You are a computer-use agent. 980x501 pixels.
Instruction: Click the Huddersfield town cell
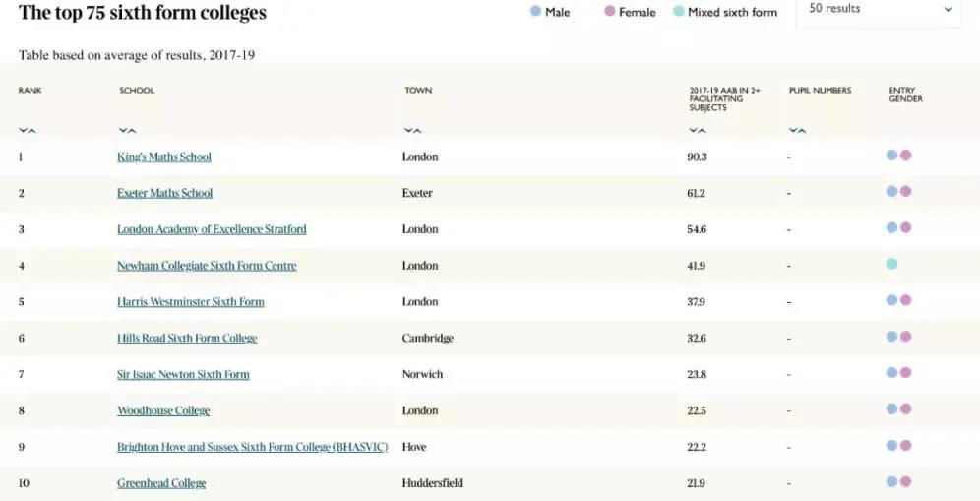(x=433, y=483)
